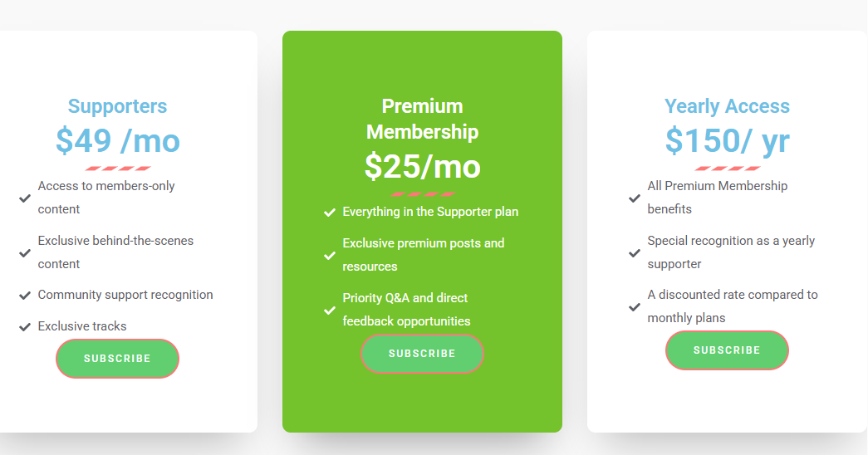Click the $49 /mo price text

tap(118, 140)
